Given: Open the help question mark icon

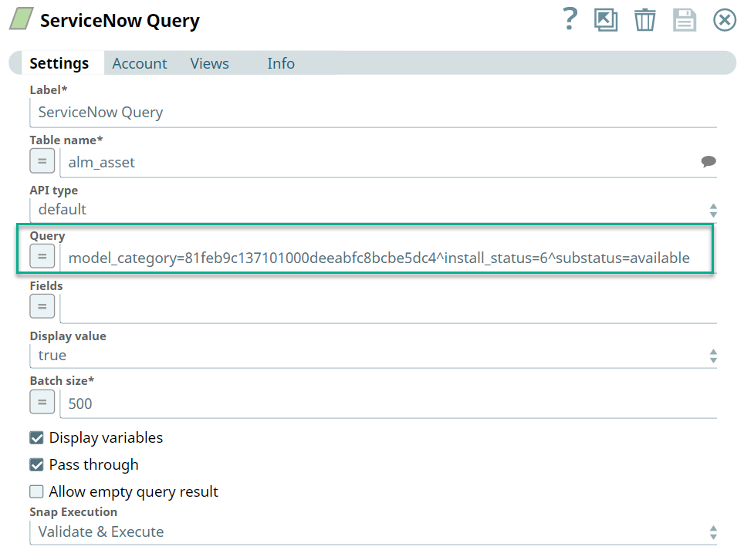Looking at the screenshot, I should pos(570,19).
